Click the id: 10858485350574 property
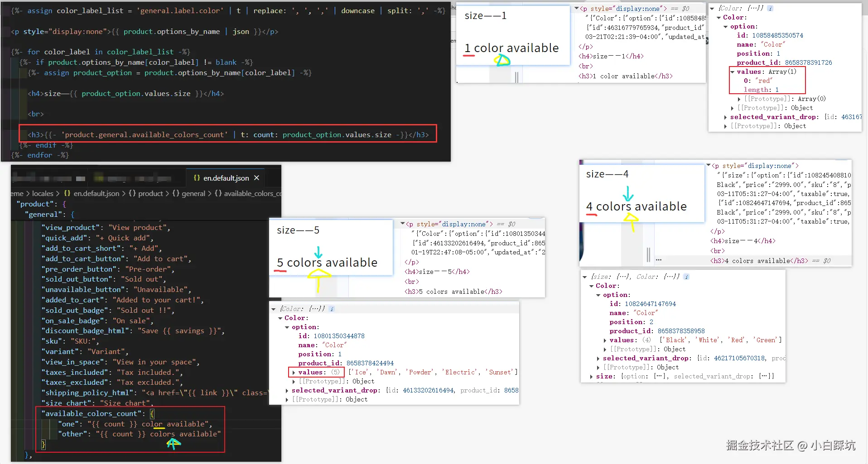 [x=770, y=35]
